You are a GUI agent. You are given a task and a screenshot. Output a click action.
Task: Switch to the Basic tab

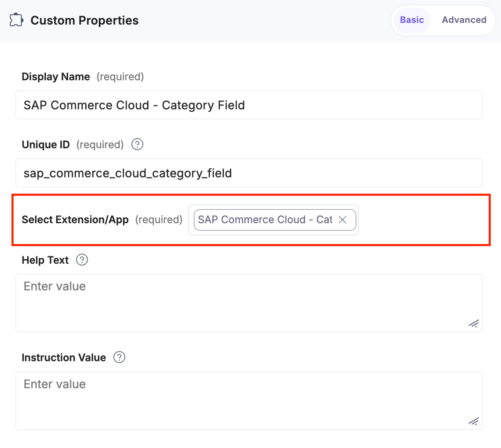click(x=412, y=20)
